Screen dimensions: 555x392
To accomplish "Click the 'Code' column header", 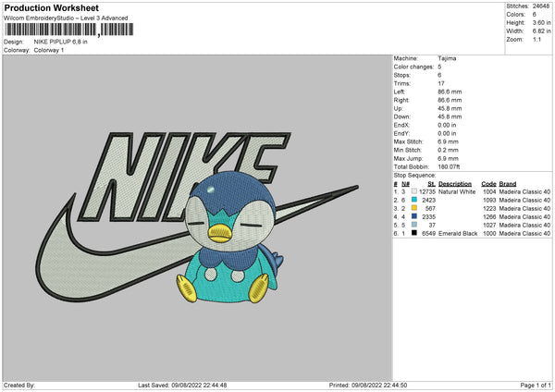I will tap(488, 184).
